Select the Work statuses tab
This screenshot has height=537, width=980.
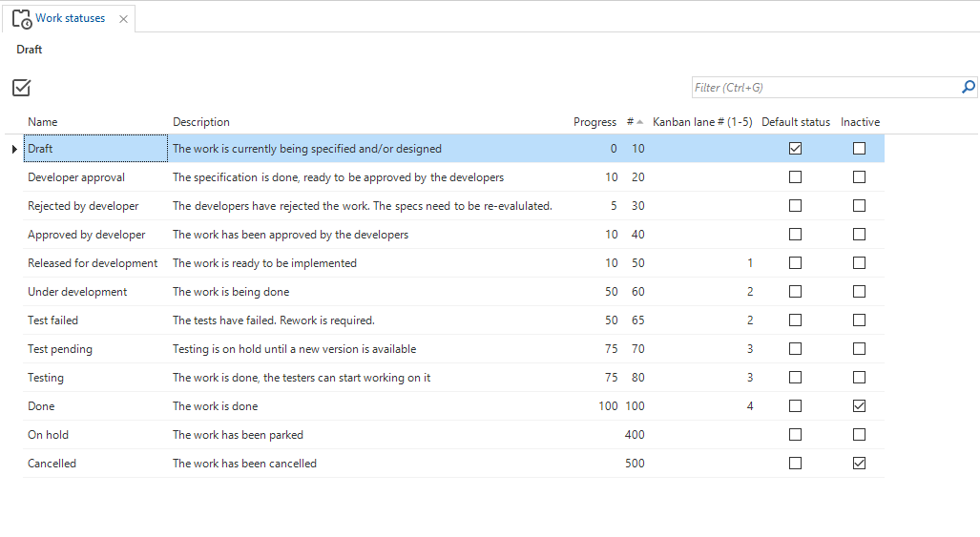pyautogui.click(x=70, y=19)
